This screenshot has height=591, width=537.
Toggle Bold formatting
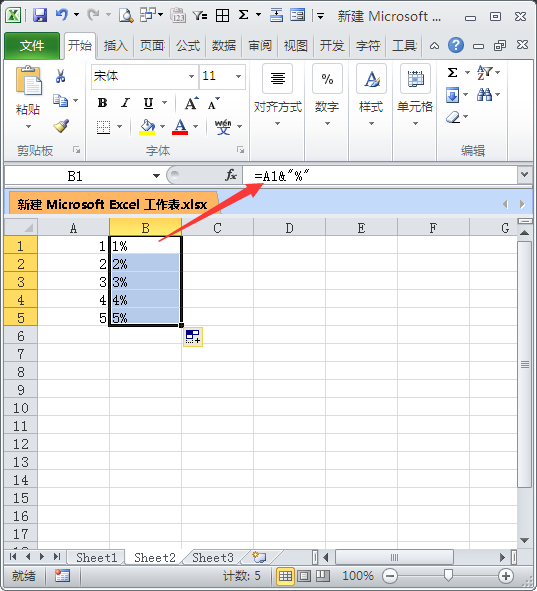pos(102,103)
